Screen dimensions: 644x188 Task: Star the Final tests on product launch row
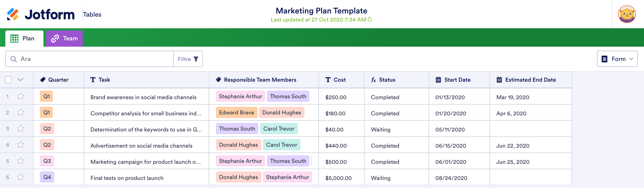21,177
